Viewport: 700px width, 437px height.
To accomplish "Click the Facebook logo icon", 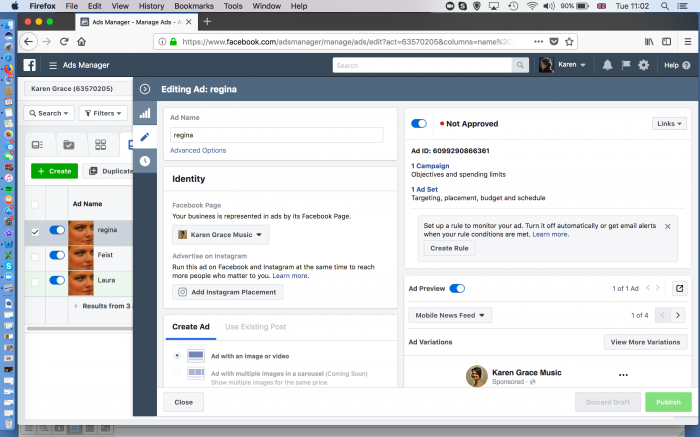I will (29, 65).
